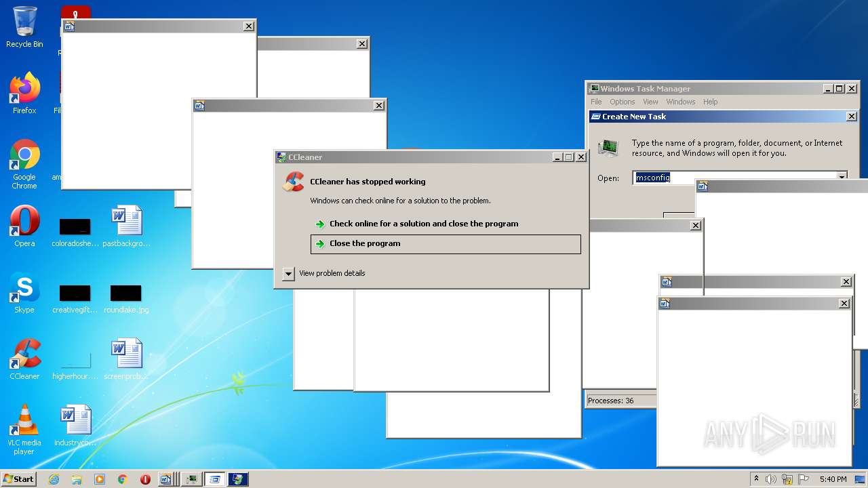This screenshot has width=868, height=488.
Task: Show hidden system tray icons
Action: pos(756,479)
